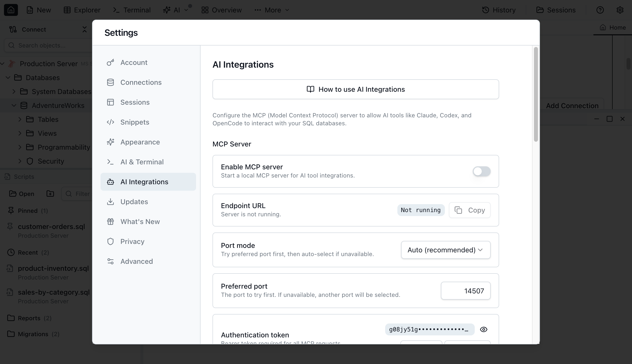
Task: Click the AI Integrations robot icon
Action: click(x=110, y=182)
